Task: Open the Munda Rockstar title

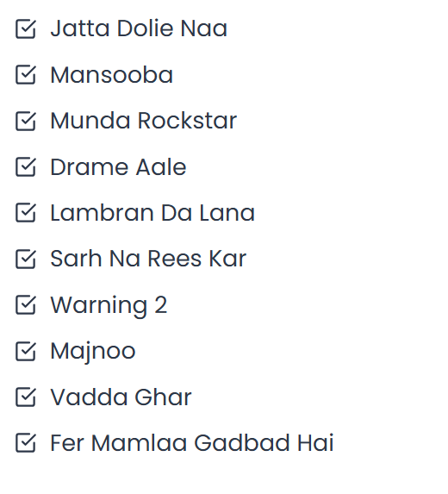Action: coord(144,121)
